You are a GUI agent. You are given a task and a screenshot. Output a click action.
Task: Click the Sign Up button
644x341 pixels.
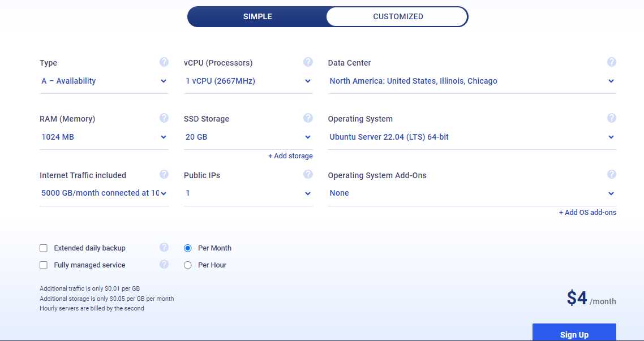coord(574,333)
